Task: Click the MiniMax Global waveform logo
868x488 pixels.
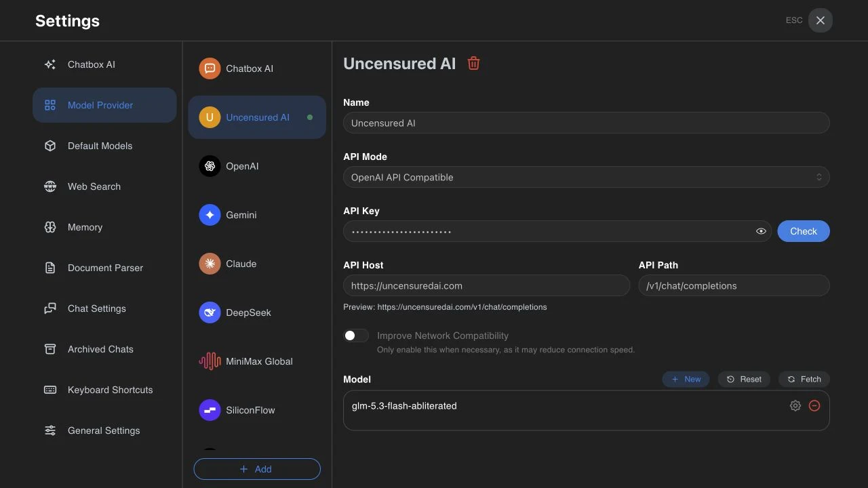Action: click(210, 361)
